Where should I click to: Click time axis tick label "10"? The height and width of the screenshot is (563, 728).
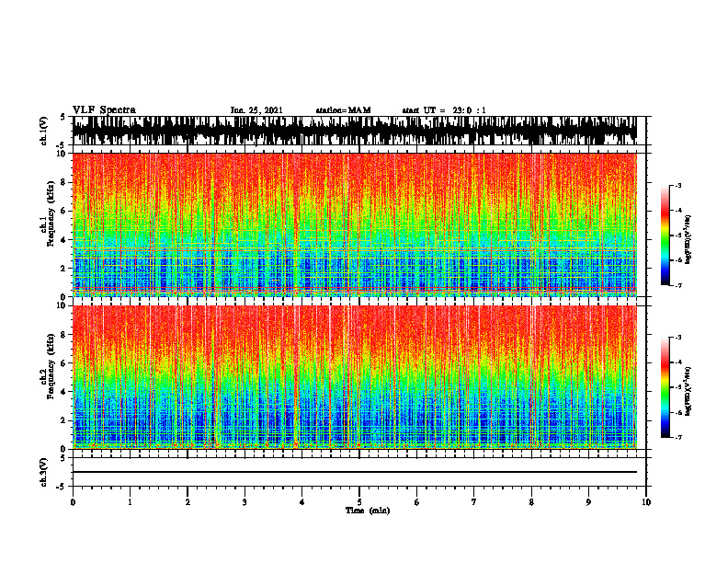(x=646, y=502)
